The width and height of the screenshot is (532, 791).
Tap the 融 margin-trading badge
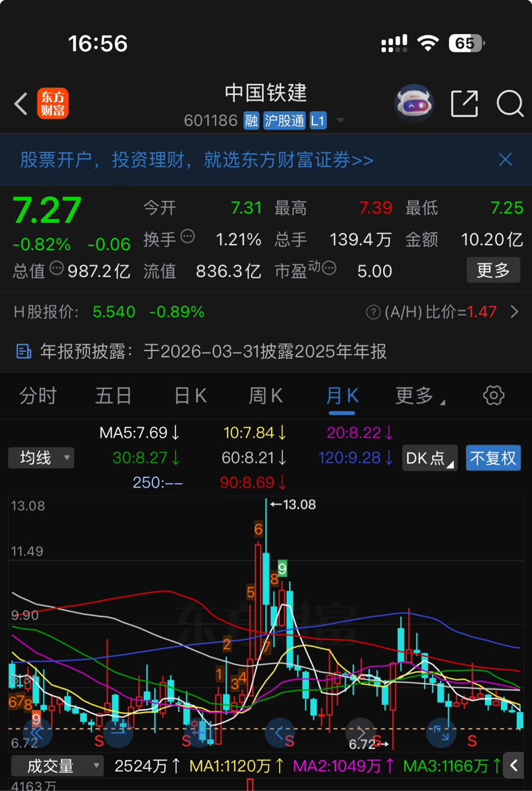click(x=251, y=121)
